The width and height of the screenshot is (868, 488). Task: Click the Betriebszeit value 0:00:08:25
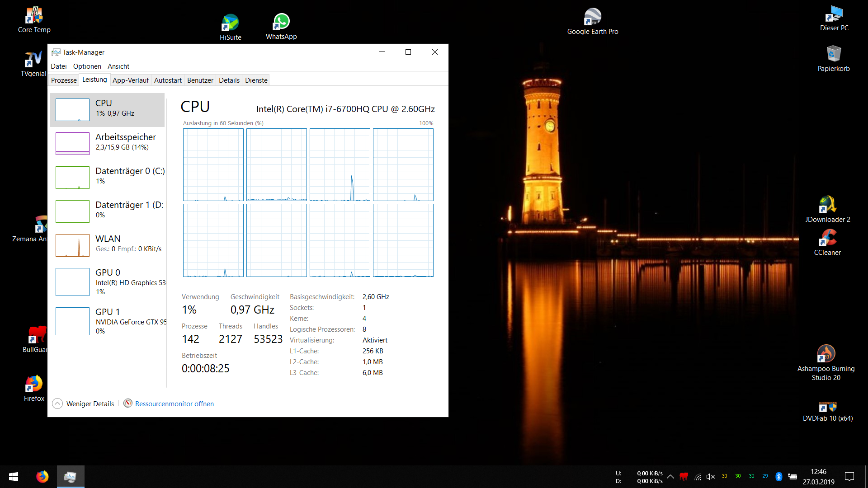(206, 368)
